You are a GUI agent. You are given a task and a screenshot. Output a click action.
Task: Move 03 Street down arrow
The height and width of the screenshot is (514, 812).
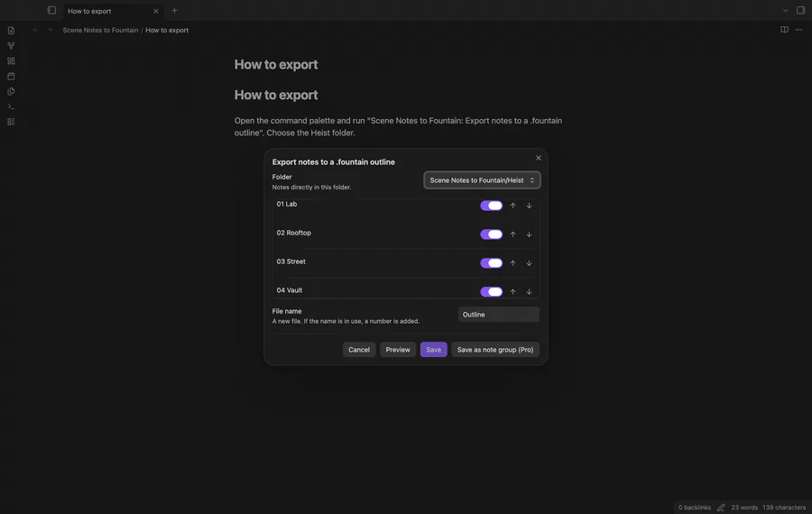coord(529,263)
